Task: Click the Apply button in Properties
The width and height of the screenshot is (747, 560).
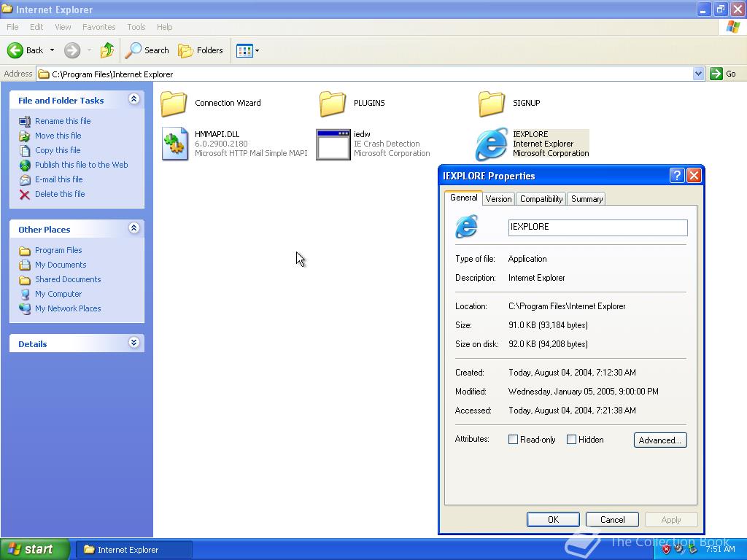Action: click(x=671, y=519)
